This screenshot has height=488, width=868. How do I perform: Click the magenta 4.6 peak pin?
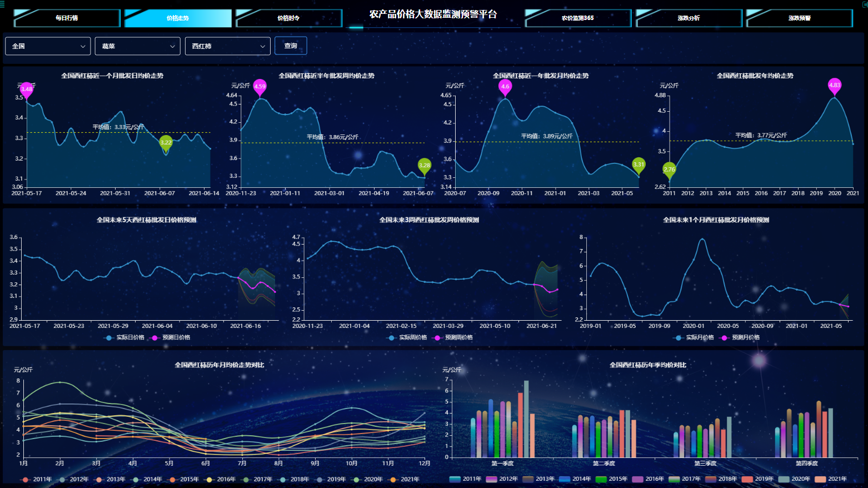point(505,86)
